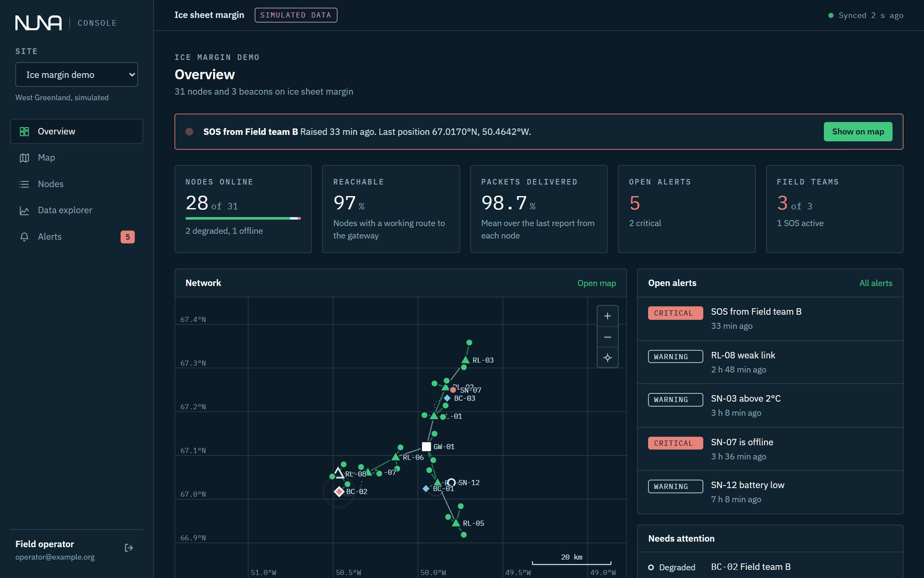Recenter the network map with crosshair icon
The width and height of the screenshot is (924, 578).
click(x=607, y=358)
